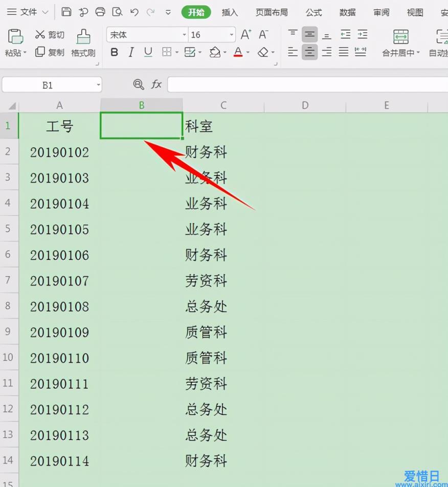Toggle Italic formatting

click(x=131, y=52)
